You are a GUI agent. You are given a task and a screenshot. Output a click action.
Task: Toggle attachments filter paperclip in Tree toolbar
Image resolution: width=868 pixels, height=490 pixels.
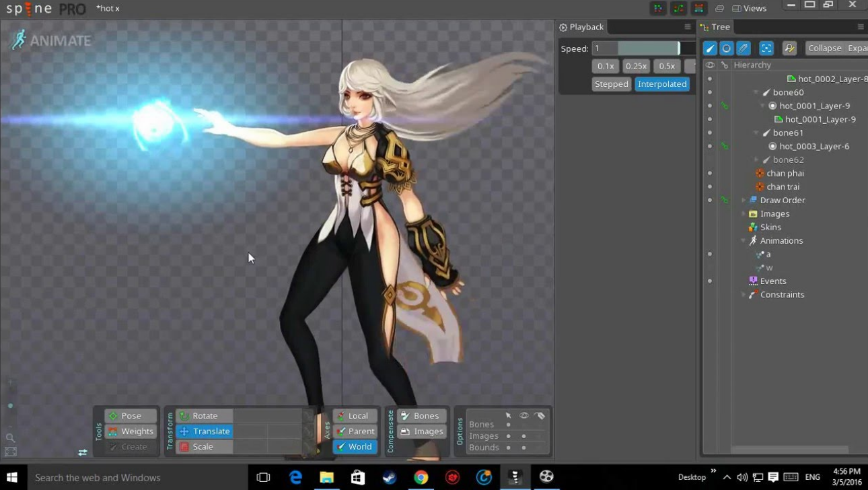744,48
